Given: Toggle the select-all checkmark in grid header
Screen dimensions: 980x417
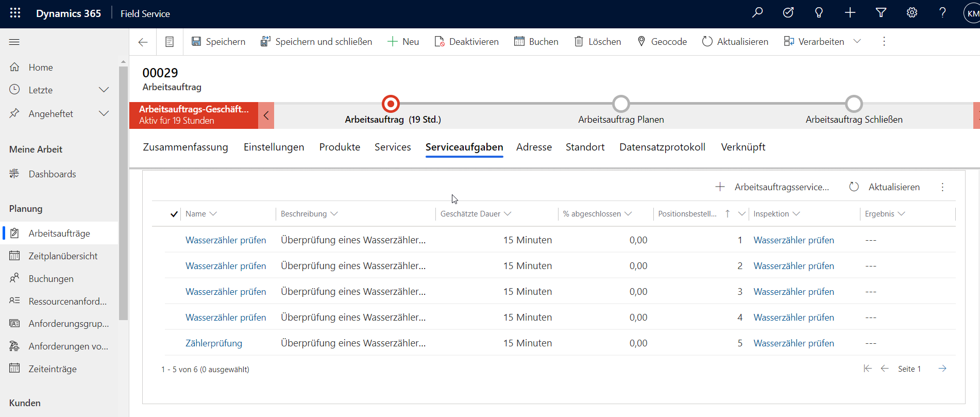Looking at the screenshot, I should 174,214.
